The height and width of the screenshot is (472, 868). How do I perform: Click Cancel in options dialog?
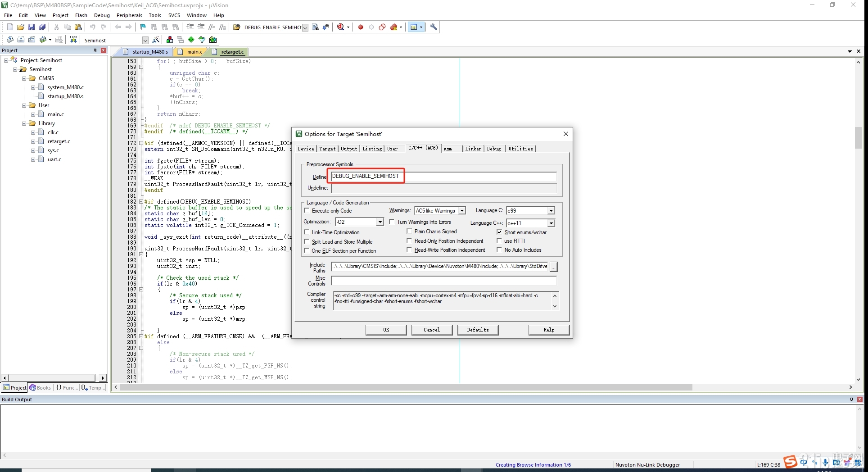(x=432, y=330)
